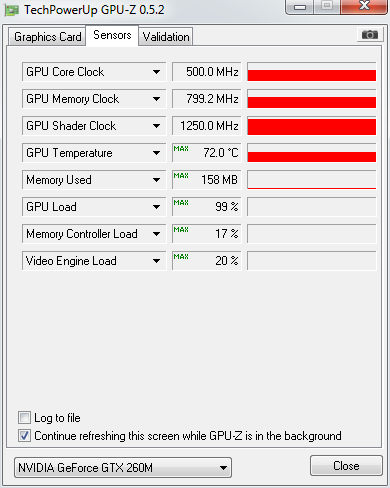
Task: Select the Sensors tab
Action: coord(112,35)
